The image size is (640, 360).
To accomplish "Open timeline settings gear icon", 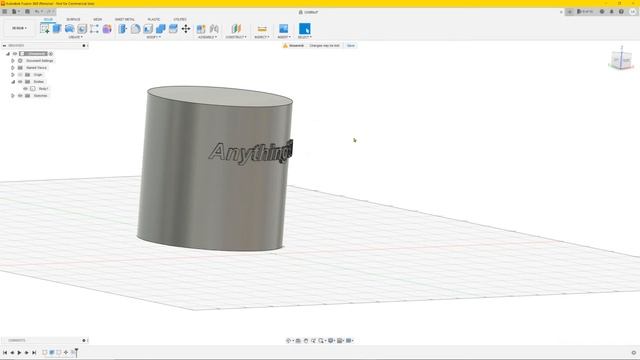I will pyautogui.click(x=634, y=353).
